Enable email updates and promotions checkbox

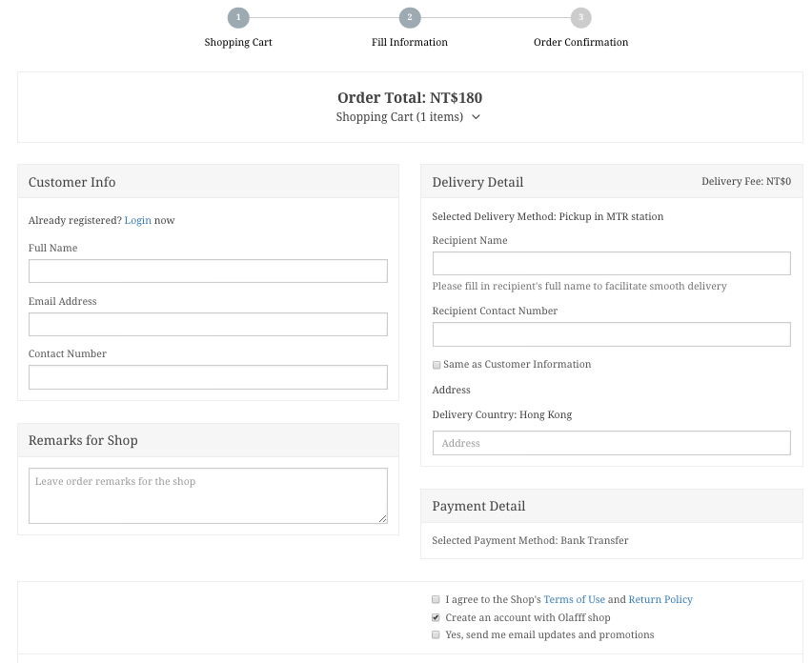coord(436,634)
